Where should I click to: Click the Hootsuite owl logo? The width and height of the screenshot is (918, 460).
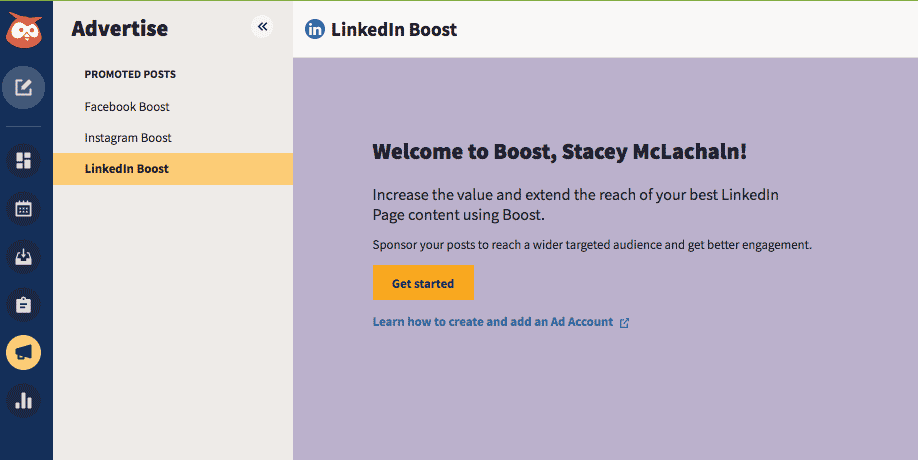[24, 30]
